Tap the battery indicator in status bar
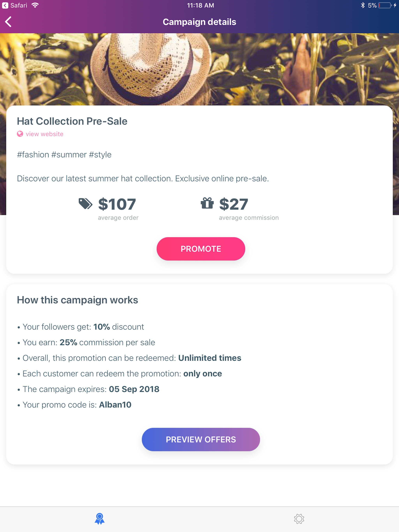The image size is (399, 532). (x=385, y=5)
